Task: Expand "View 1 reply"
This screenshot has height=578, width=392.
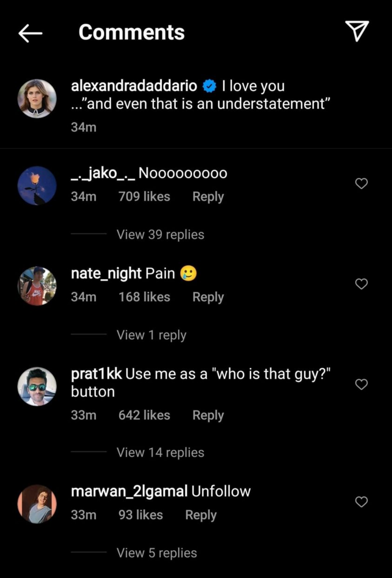Action: pos(151,335)
